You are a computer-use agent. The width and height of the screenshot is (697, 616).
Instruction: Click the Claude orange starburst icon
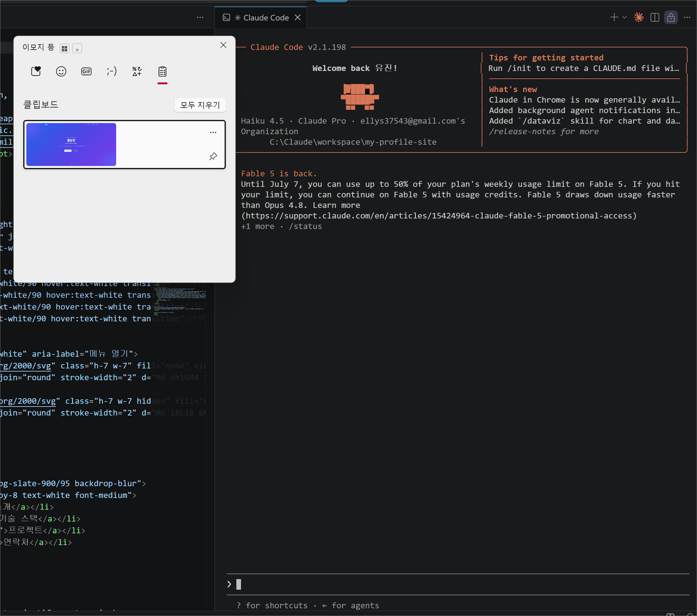pyautogui.click(x=639, y=17)
